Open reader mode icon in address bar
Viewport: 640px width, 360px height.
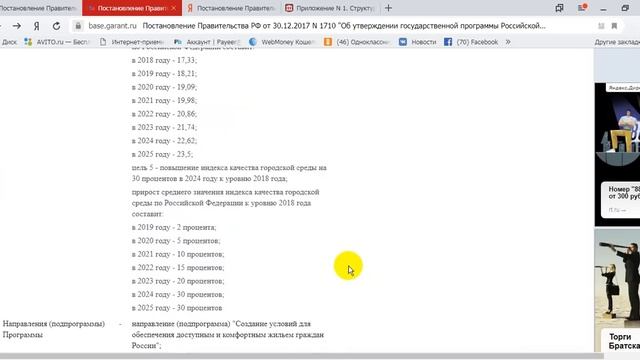pyautogui.click(x=601, y=26)
